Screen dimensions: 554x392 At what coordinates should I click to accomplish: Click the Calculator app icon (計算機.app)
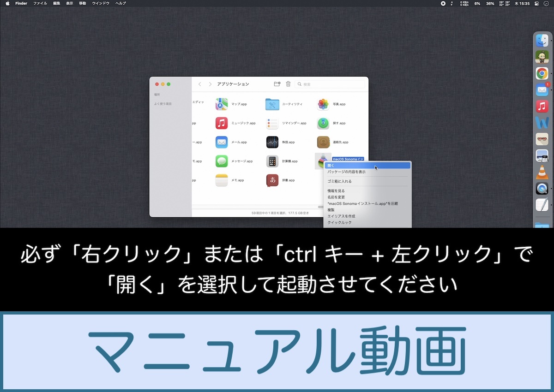[x=272, y=161]
